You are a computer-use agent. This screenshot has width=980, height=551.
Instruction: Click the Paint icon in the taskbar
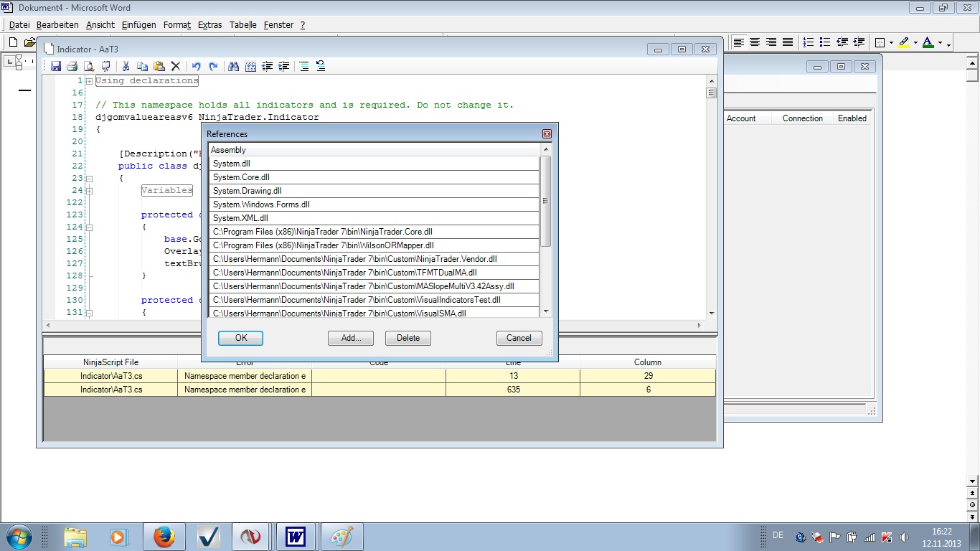[x=342, y=537]
